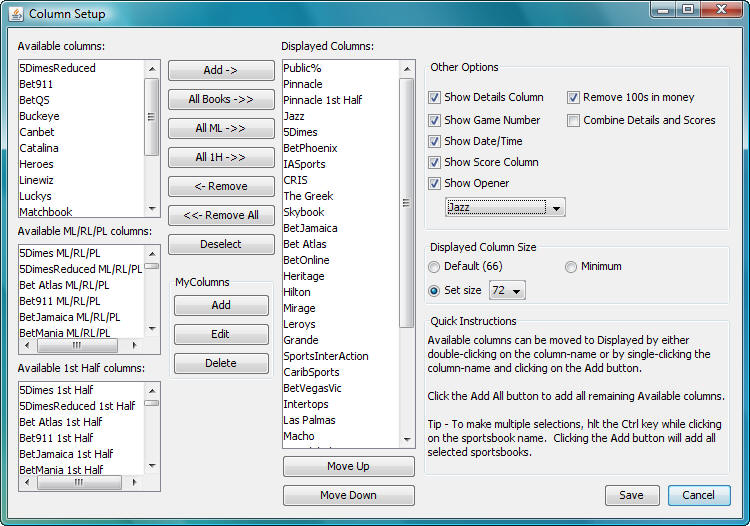Select BetPhoenix in Displayed Columns
The width and height of the screenshot is (750, 526).
(341, 148)
